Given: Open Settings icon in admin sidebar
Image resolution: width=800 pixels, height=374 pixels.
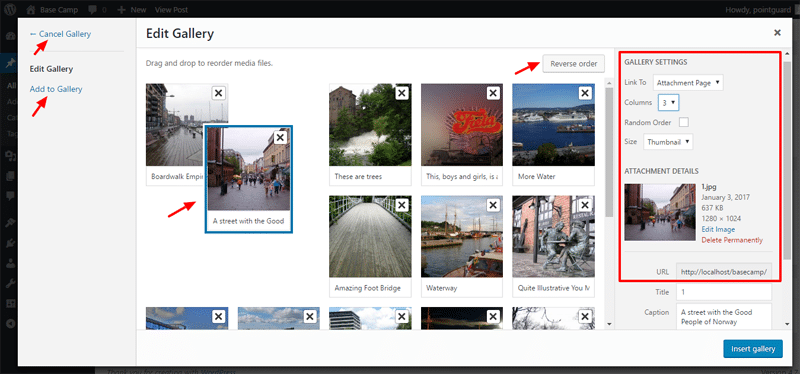Looking at the screenshot, I should 10,304.
